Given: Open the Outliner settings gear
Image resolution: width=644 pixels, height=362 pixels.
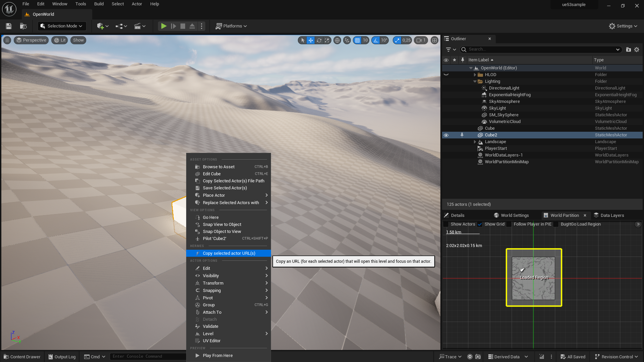Looking at the screenshot, I should (637, 50).
